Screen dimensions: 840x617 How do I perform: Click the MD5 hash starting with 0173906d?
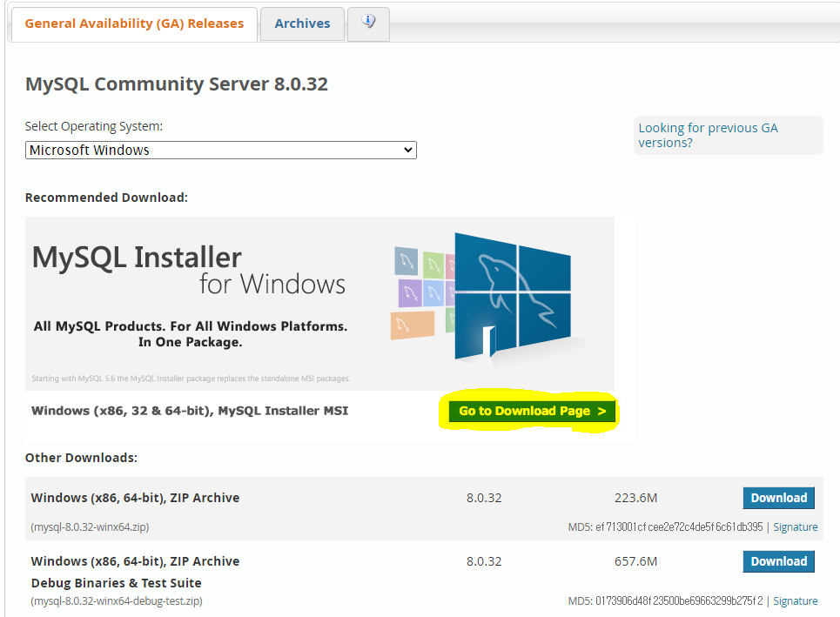tap(679, 601)
